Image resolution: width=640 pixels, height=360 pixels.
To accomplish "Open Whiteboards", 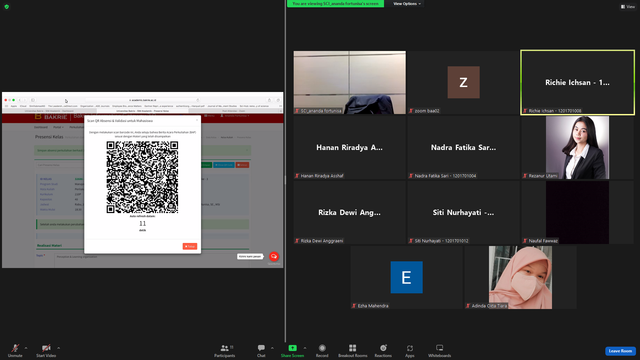I will (440, 351).
